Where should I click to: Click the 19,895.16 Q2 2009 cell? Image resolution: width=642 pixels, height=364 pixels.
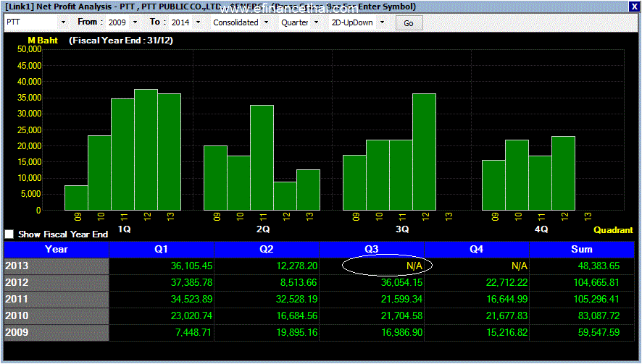(x=267, y=333)
